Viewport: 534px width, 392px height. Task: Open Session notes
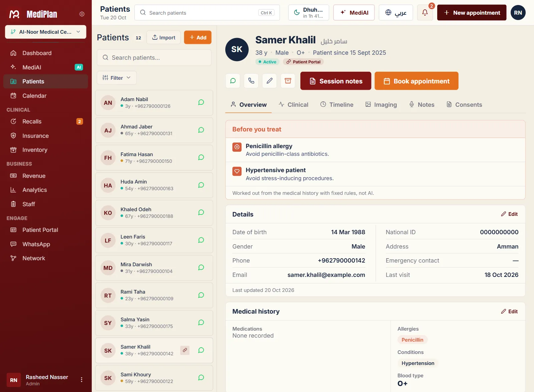pyautogui.click(x=336, y=81)
